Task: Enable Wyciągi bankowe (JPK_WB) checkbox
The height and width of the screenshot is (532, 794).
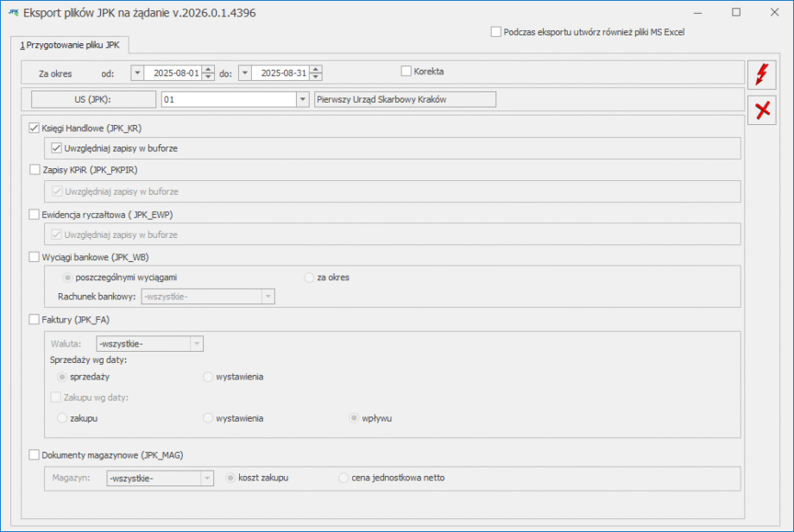Action: [35, 256]
